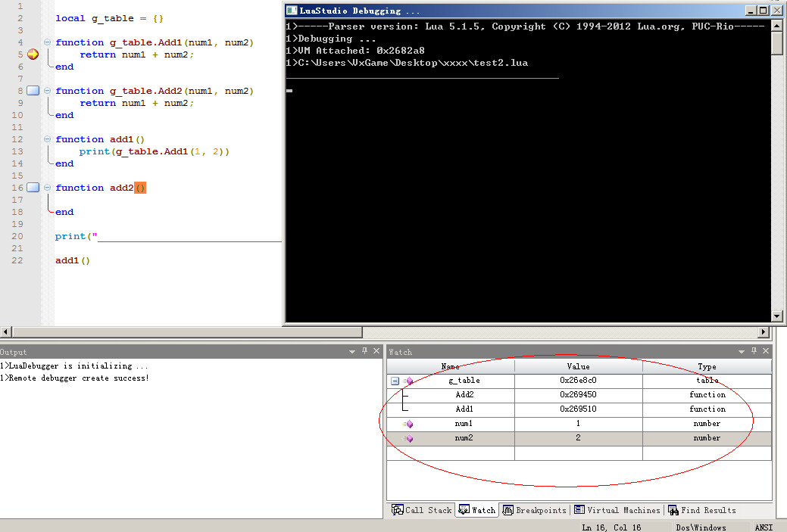Click the editor horizontal scrollbar thumb
Viewport: 787px width, 532px height.
point(187,331)
